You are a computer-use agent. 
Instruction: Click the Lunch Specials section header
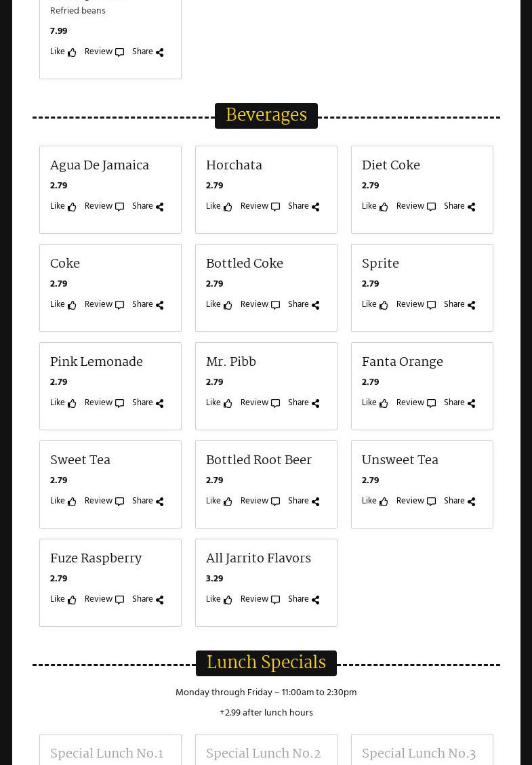pos(266,663)
